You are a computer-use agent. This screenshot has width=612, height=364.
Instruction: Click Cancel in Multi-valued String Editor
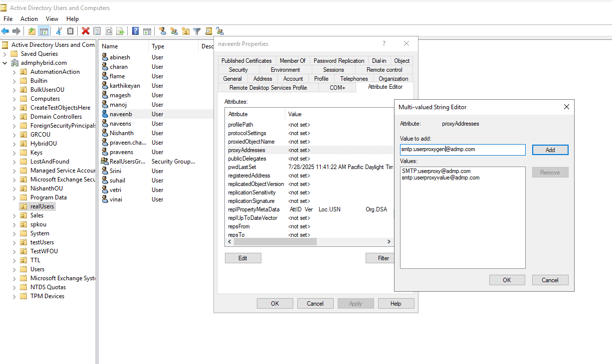click(x=550, y=280)
